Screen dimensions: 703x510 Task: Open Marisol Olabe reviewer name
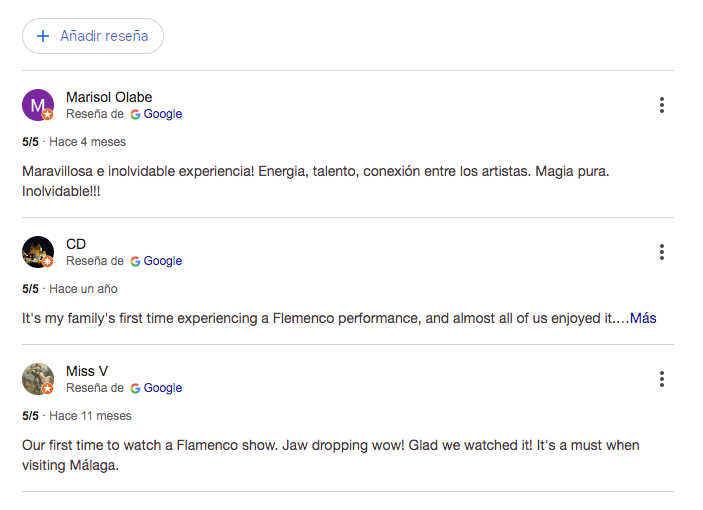tap(109, 97)
